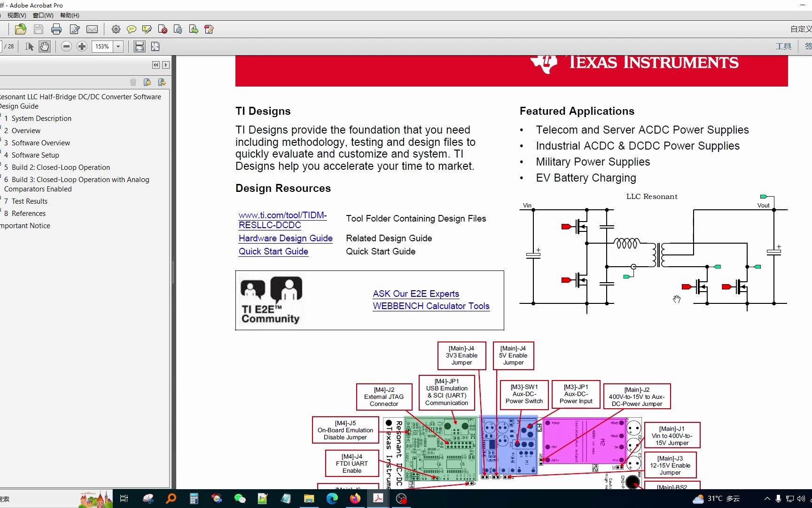
Task: Click the microphone tray icon
Action: pos(778,499)
